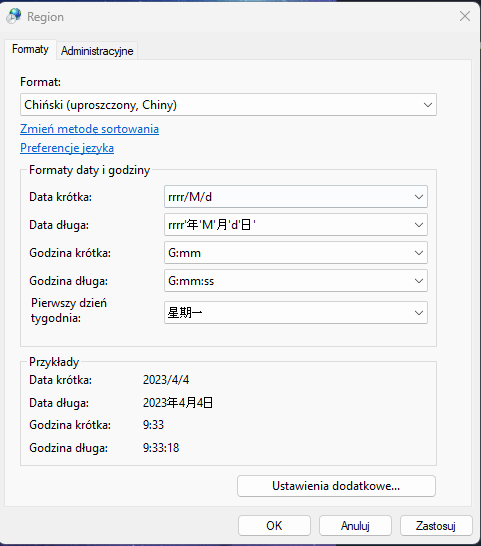Screen dimensions: 481x546
Task: Click the chevron arrow of Format combo box
Action: tap(428, 105)
